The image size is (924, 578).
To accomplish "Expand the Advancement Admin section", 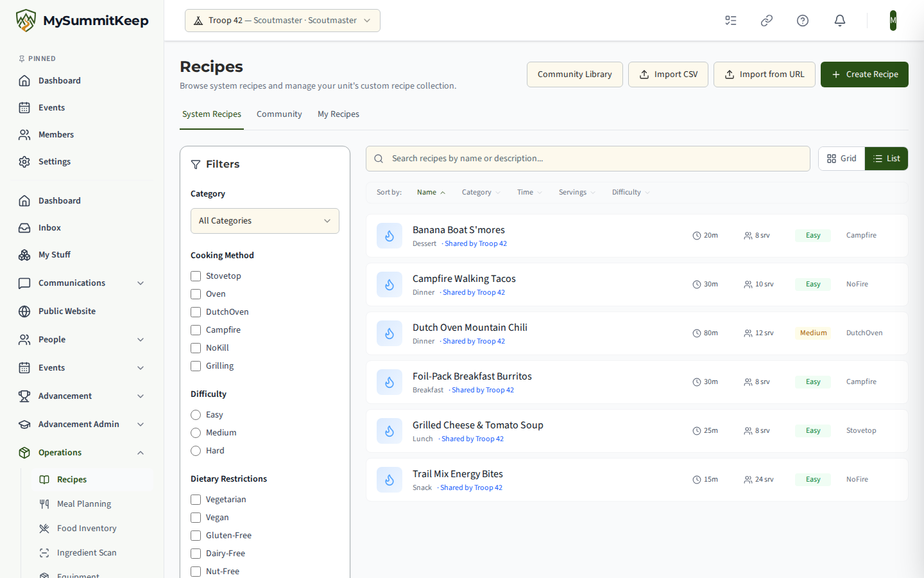I will 81,425.
